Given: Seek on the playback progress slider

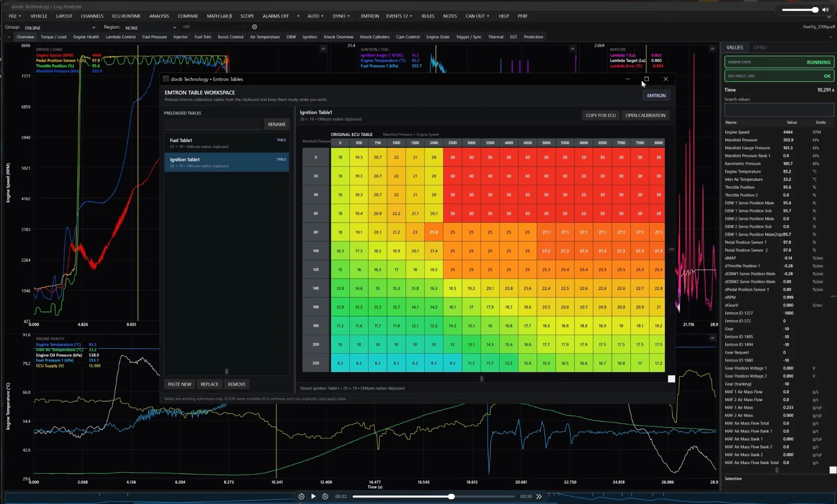Looking at the screenshot, I should 433,496.
